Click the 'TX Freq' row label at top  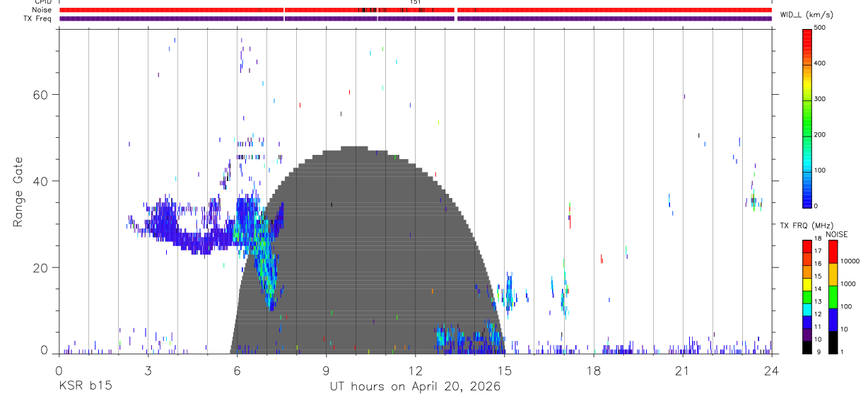coord(37,18)
